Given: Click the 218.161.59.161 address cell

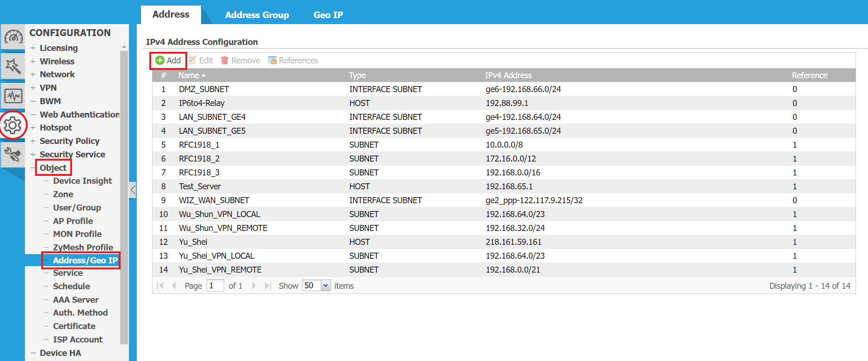Looking at the screenshot, I should point(513,242).
